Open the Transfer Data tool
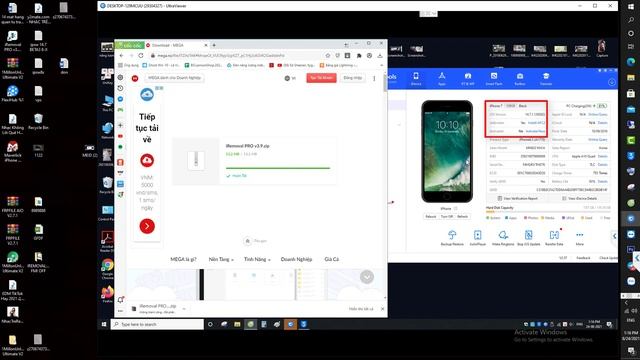This screenshot has width=640, height=360. pyautogui.click(x=554, y=238)
